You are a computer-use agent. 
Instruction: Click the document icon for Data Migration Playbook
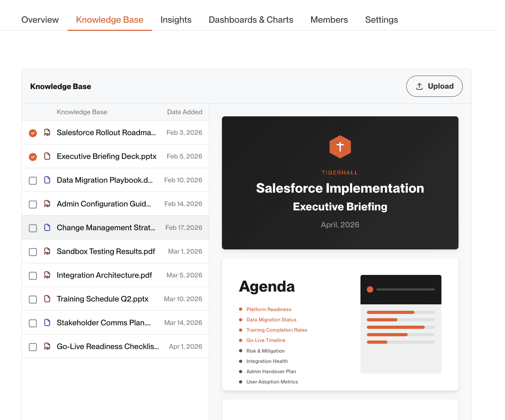[47, 180]
